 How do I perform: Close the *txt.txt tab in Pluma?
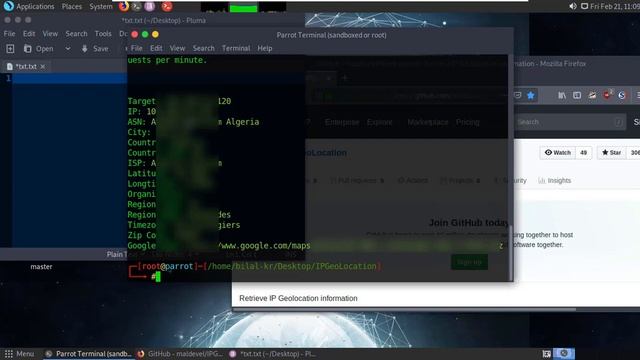pyautogui.click(x=43, y=66)
